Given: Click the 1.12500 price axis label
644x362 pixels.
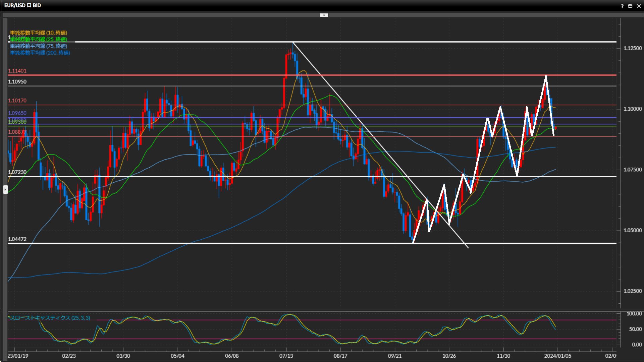Looking at the screenshot, I should [633, 48].
